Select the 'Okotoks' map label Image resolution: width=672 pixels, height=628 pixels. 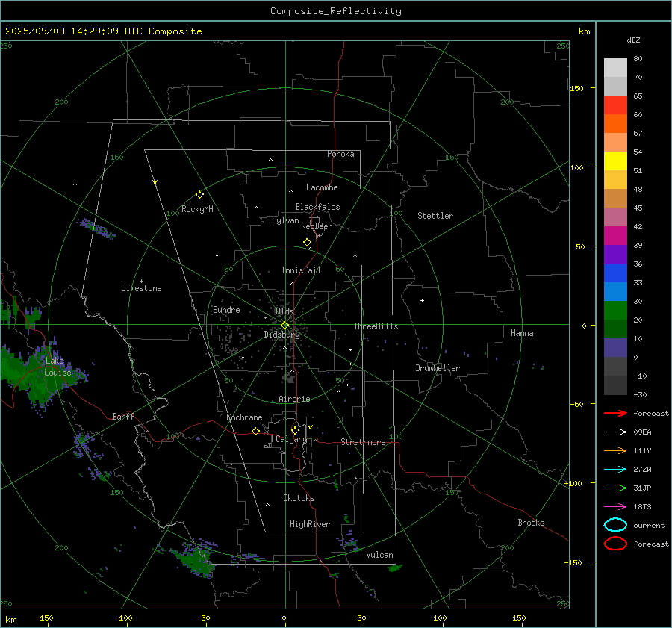point(299,498)
